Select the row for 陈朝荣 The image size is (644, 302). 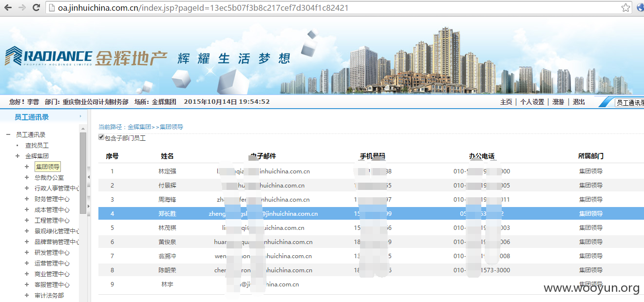(x=371, y=270)
